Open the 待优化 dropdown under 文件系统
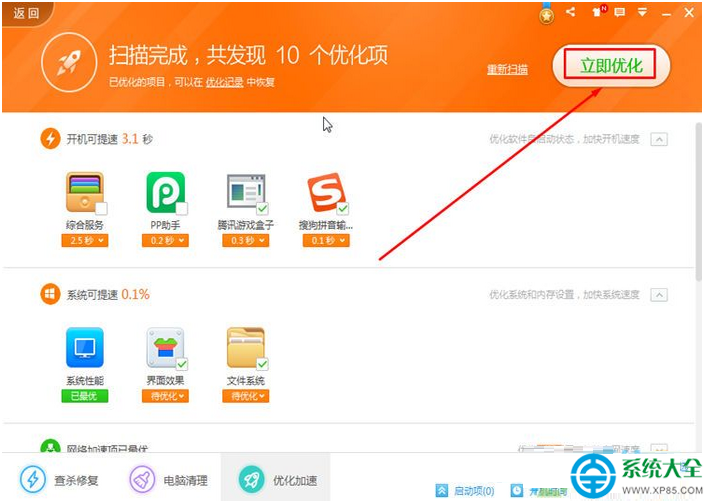Image resolution: width=705 pixels, height=501 pixels. pyautogui.click(x=245, y=396)
